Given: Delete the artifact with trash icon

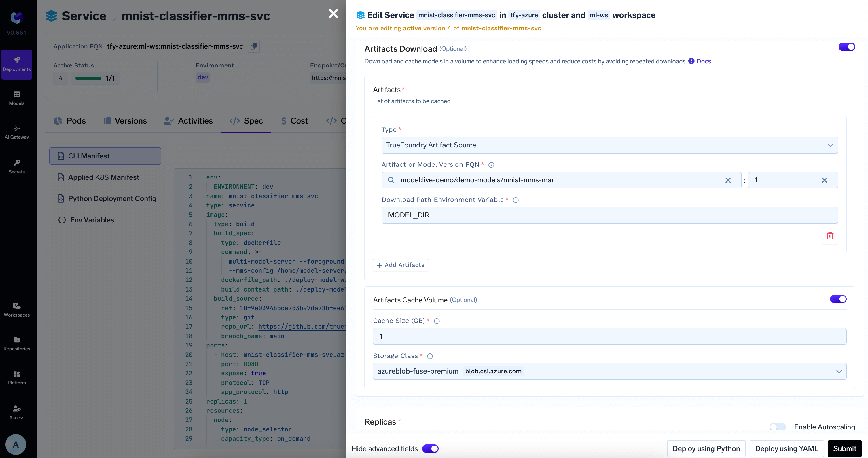Looking at the screenshot, I should (830, 236).
